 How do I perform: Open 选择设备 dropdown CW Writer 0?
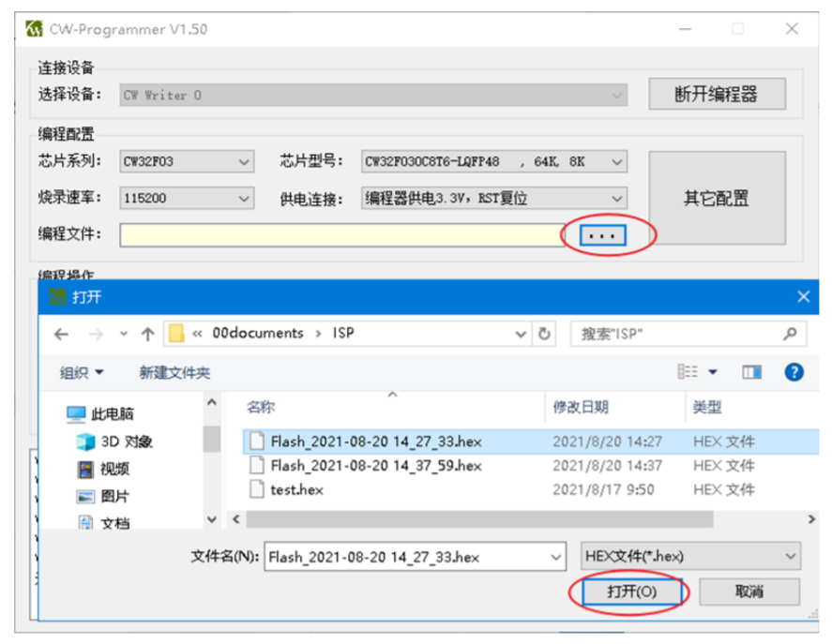[x=373, y=95]
